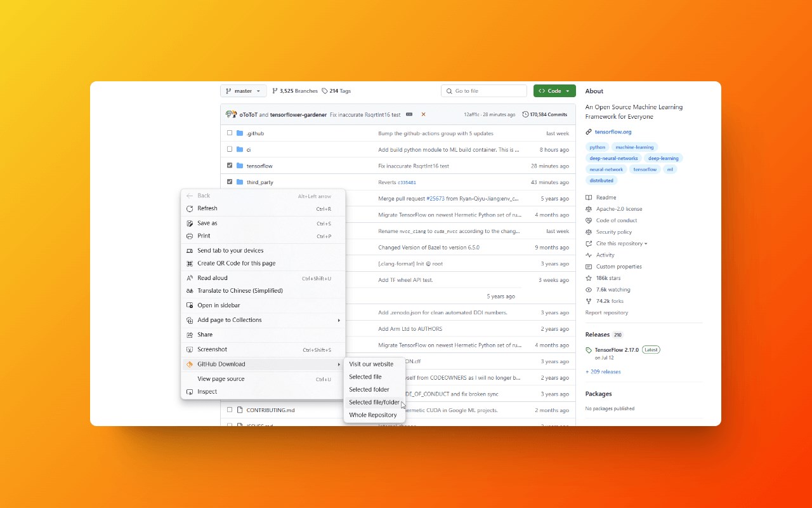The width and height of the screenshot is (812, 508).
Task: Click the Screenshot icon in context menu
Action: click(x=190, y=349)
